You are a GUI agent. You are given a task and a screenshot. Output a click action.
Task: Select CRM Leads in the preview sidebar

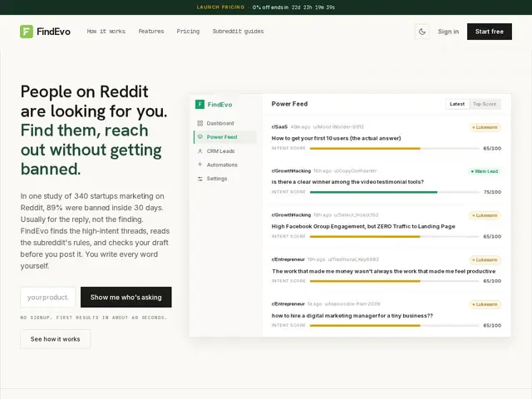224,151
